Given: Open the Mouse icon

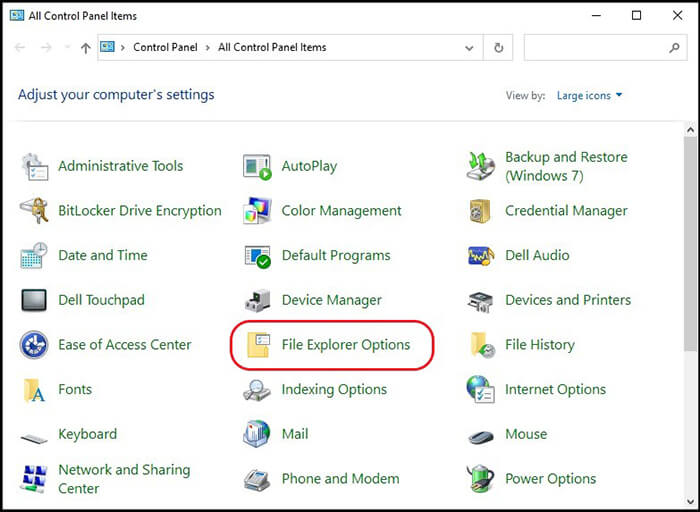Looking at the screenshot, I should pyautogui.click(x=480, y=437).
